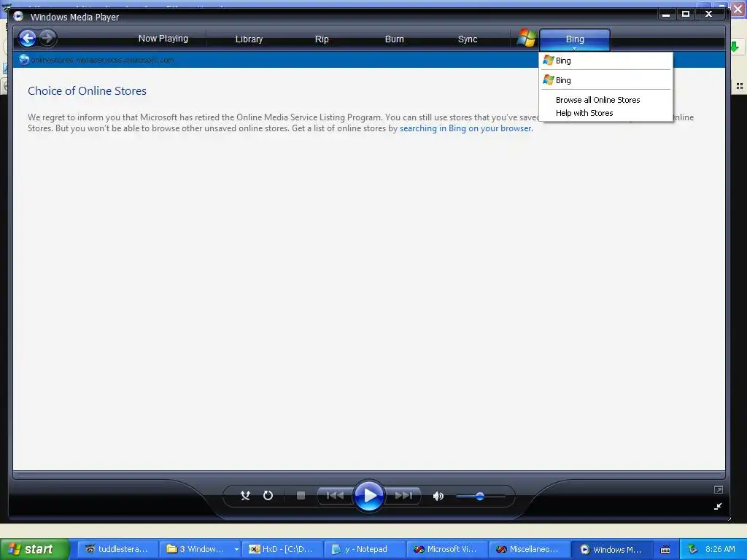Open the Windows Start menu

tap(34, 549)
